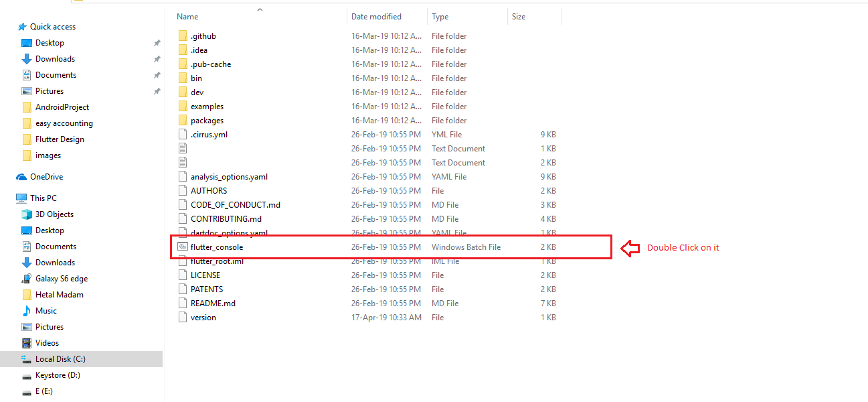Select This PC in navigation pane
The width and height of the screenshot is (868, 402).
pyautogui.click(x=44, y=198)
